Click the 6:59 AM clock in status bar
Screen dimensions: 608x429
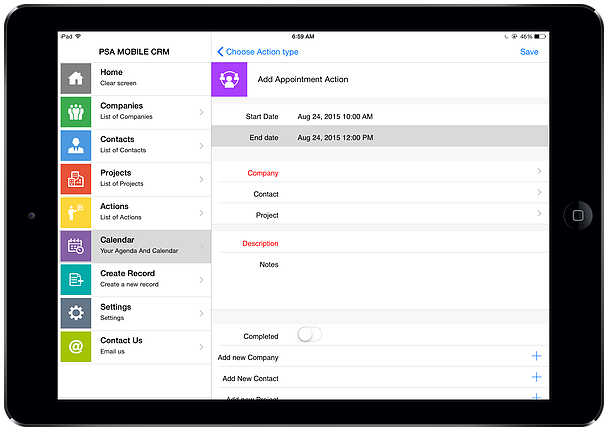coord(303,36)
